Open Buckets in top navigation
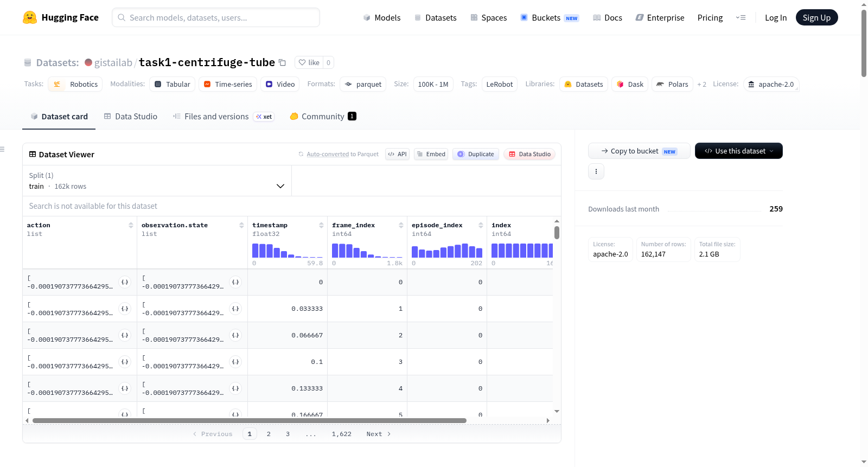The image size is (868, 467). coord(550,17)
